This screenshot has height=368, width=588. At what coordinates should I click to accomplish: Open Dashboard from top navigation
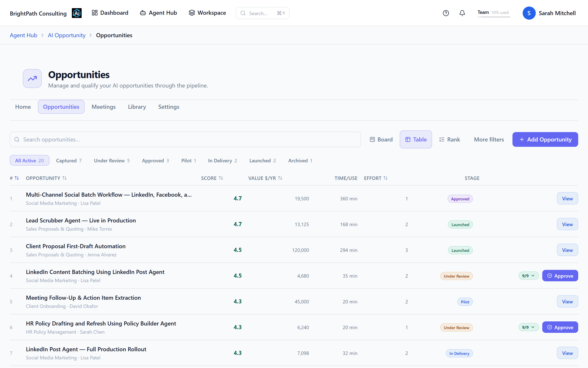[x=110, y=13]
